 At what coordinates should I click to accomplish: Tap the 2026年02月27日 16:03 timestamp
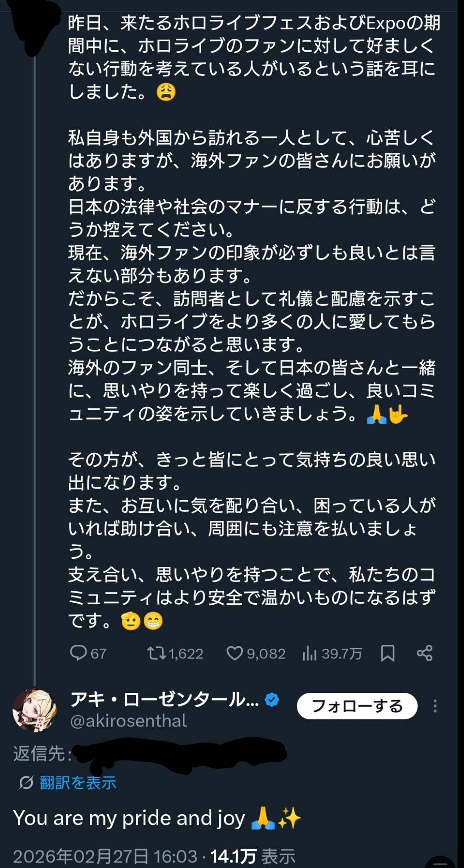(x=105, y=856)
